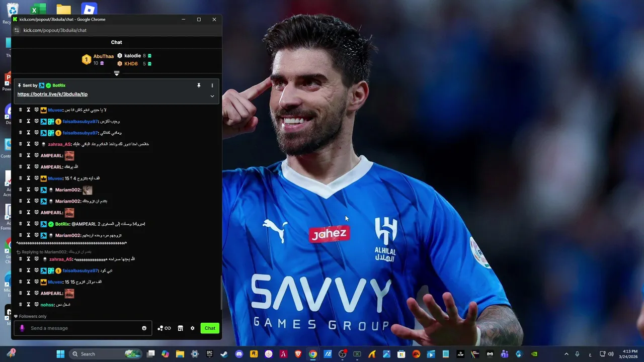This screenshot has height=362, width=644.
Task: Click nohss username in chat
Action: 47,305
